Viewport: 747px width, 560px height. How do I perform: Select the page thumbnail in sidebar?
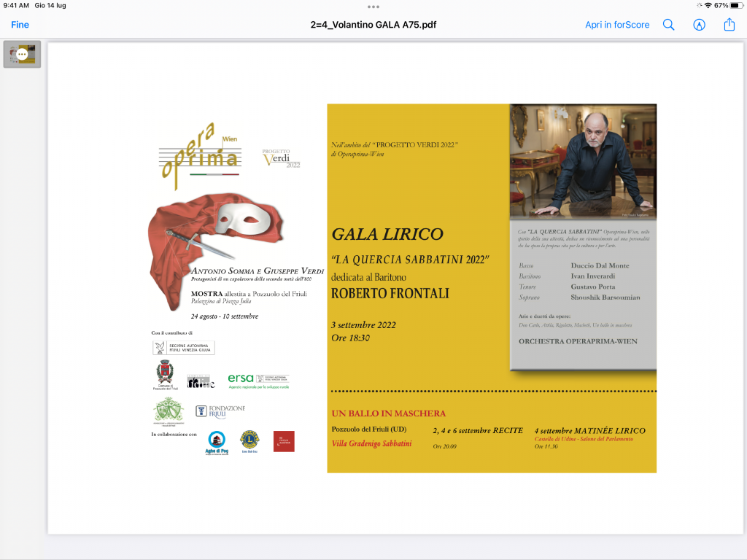point(22,54)
